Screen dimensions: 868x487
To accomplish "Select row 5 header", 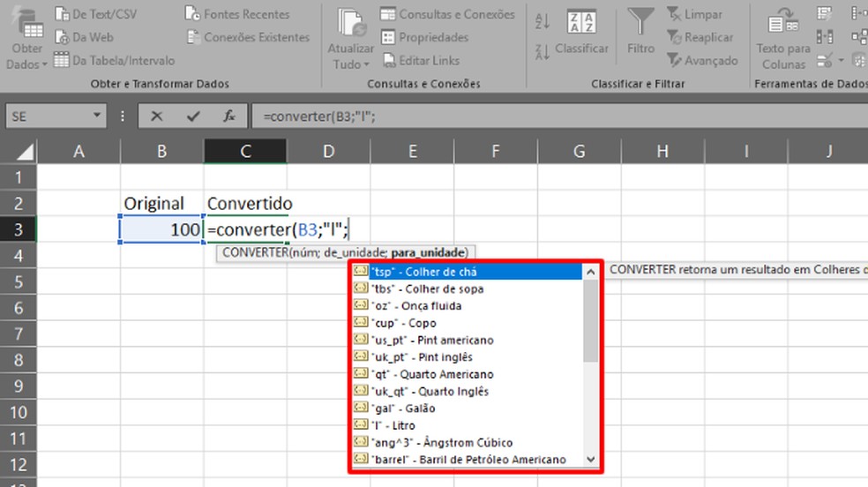I will pyautogui.click(x=19, y=282).
